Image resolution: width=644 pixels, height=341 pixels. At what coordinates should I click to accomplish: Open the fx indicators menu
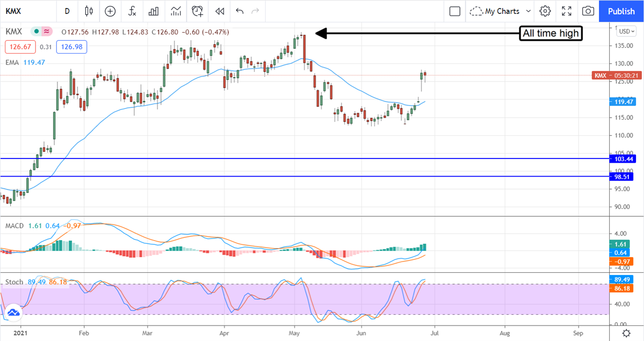click(131, 11)
